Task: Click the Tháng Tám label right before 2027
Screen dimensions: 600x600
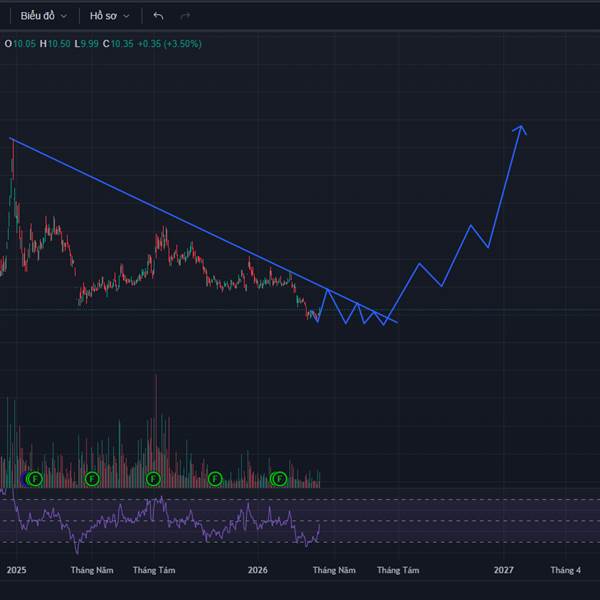Action: pos(398,570)
